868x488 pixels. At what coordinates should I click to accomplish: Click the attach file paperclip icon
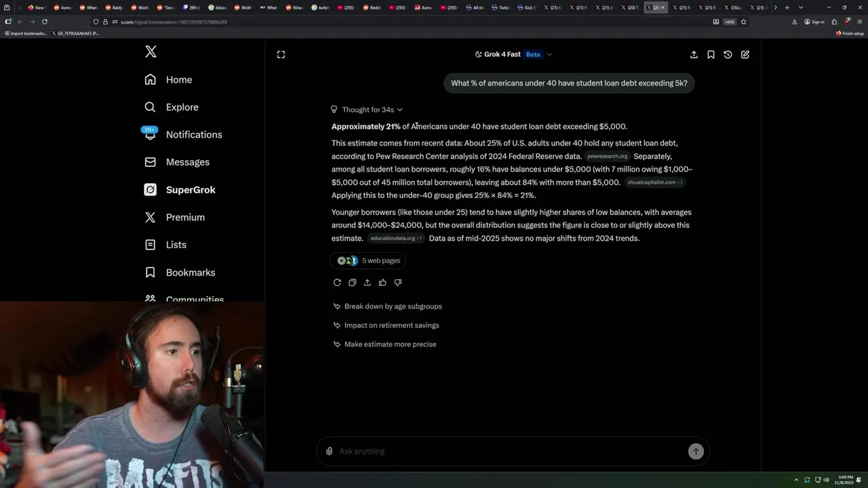click(x=329, y=451)
